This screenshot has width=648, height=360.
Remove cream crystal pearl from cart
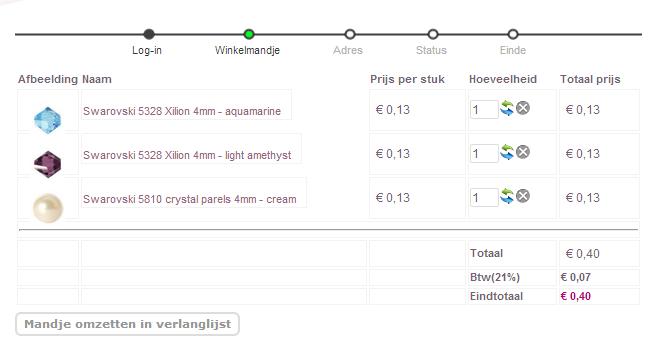523,196
